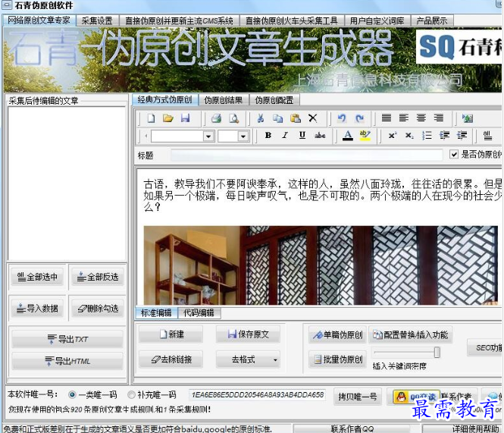Click the 导出TXT button
Screen dimensions: 504x433
coord(67,339)
